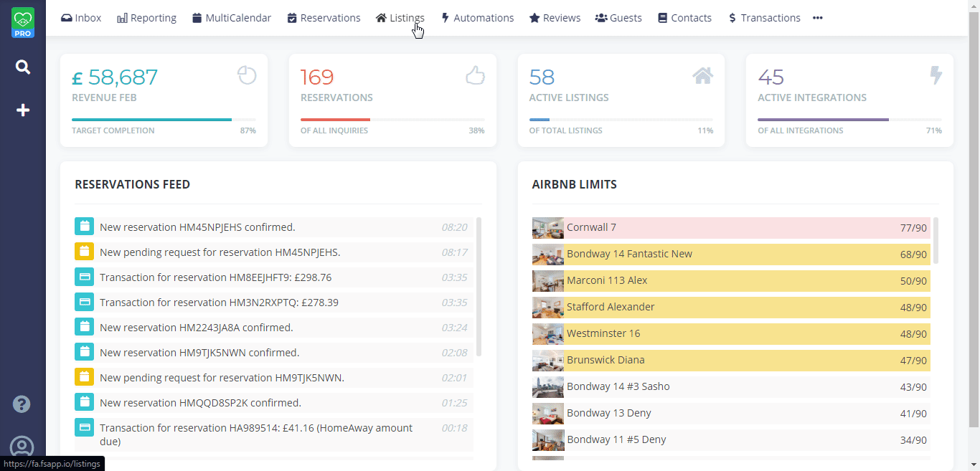Open 'New reservation HMQQD8SP2K confirmed.' entry
The height and width of the screenshot is (471, 980).
tap(200, 403)
